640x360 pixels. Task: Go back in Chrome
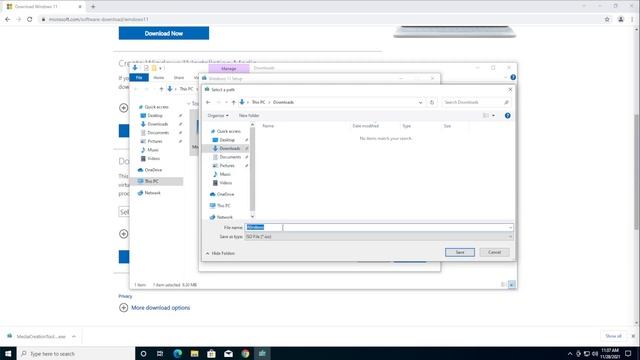[7, 19]
